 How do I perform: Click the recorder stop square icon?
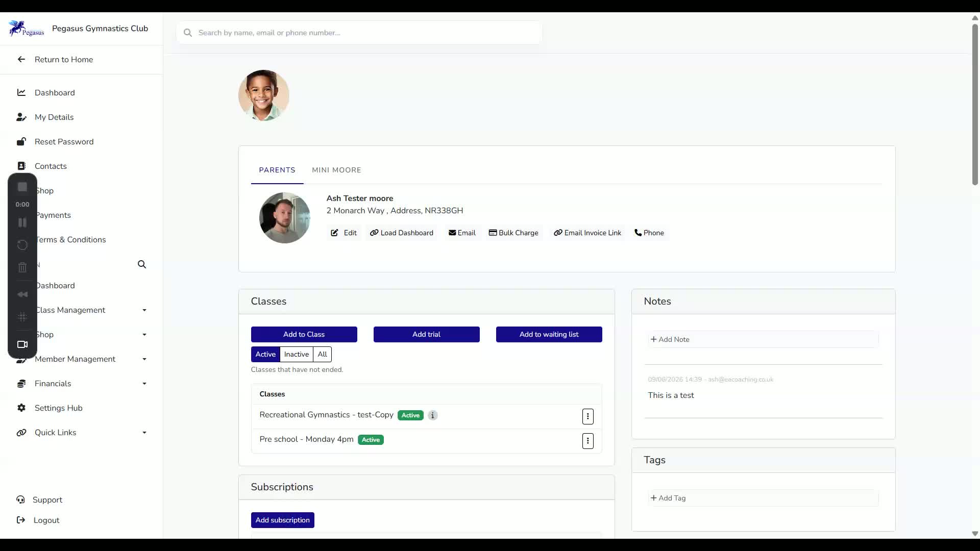point(22,187)
